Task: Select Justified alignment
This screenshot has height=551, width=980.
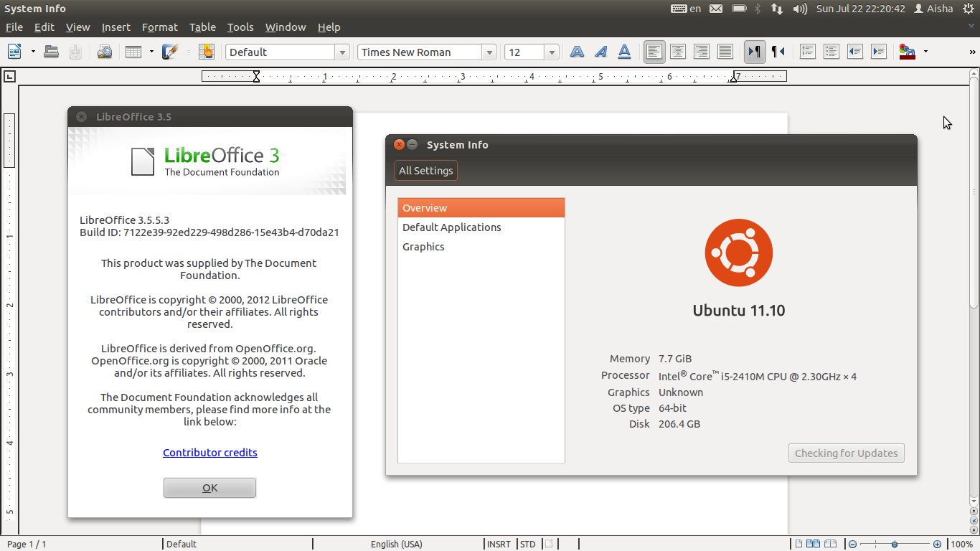Action: [725, 52]
